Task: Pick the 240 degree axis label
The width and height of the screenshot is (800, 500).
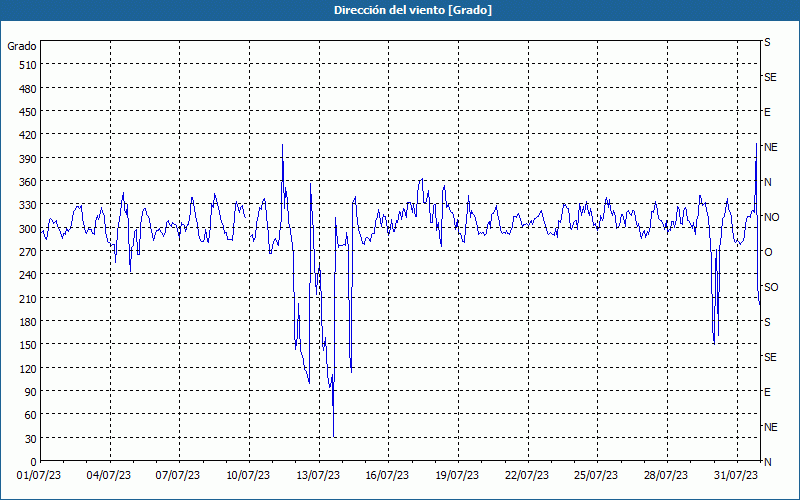Action: 28,276
